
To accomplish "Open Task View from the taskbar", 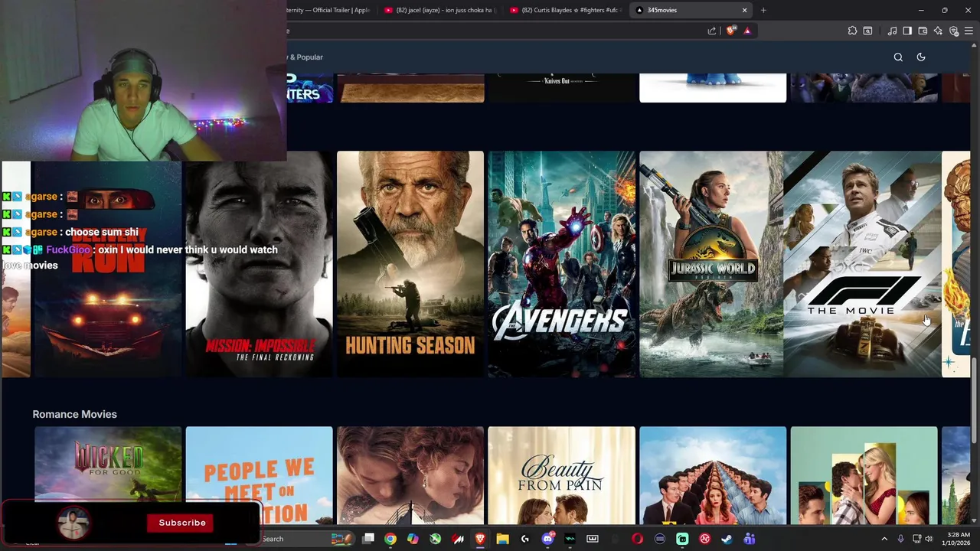I will click(368, 539).
